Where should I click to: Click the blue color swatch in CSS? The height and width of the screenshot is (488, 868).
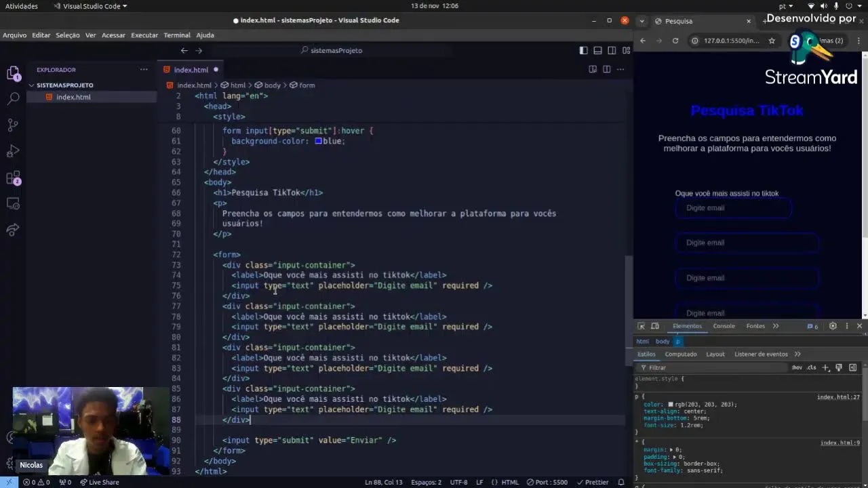click(x=318, y=141)
